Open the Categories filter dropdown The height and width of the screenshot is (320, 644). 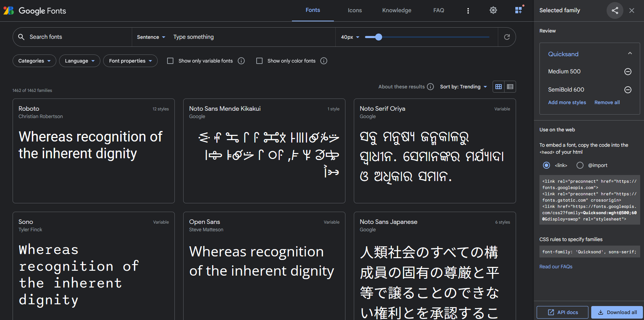[34, 61]
